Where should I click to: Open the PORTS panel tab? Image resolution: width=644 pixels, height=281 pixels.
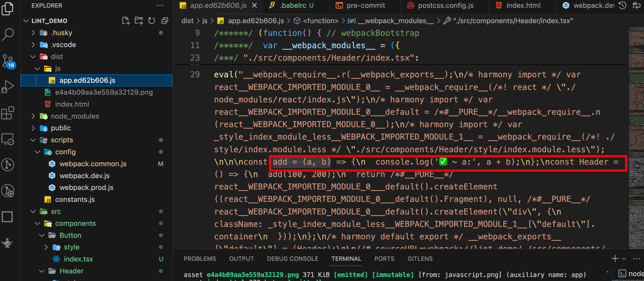pos(384,259)
